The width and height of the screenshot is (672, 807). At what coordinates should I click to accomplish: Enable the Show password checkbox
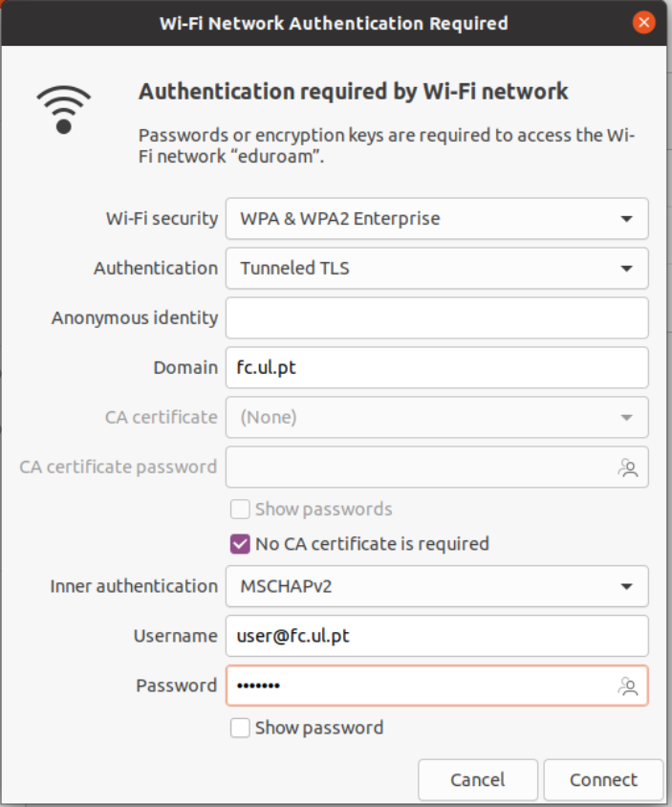coord(241,729)
